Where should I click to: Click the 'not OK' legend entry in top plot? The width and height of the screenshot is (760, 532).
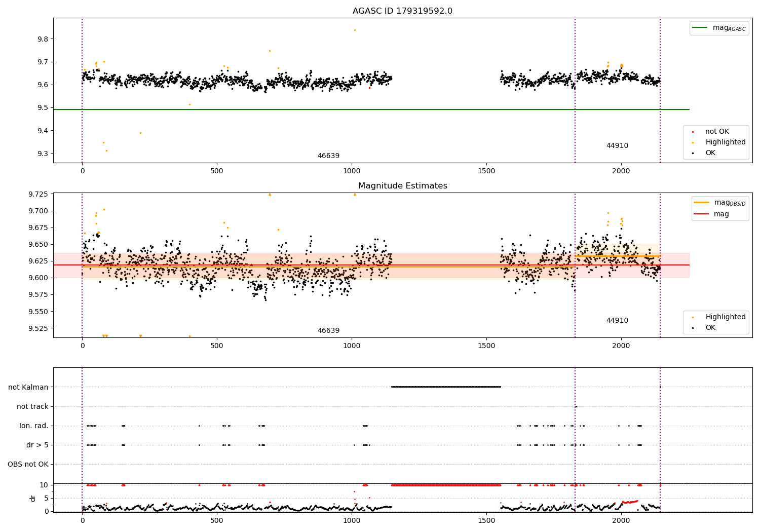(x=717, y=132)
